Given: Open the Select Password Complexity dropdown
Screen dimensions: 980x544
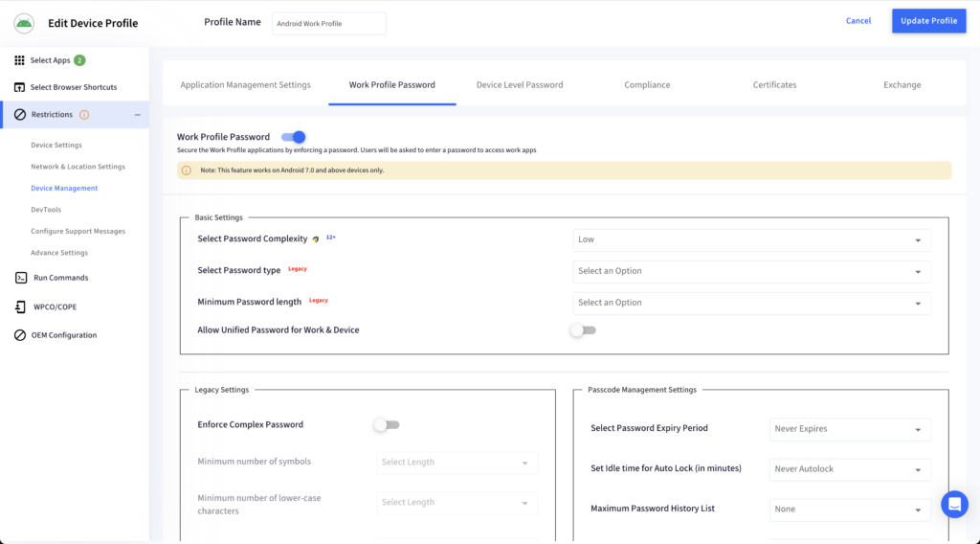Looking at the screenshot, I should (x=751, y=239).
